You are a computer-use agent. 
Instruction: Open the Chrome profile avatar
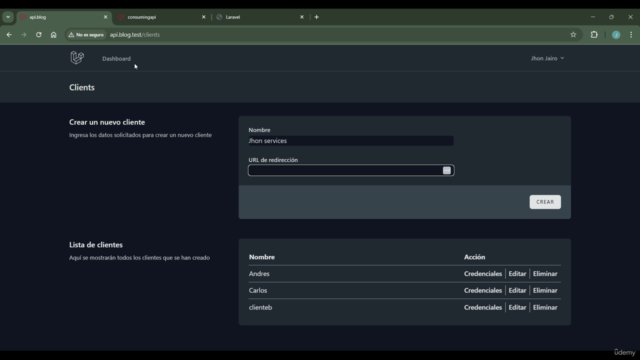point(616,35)
